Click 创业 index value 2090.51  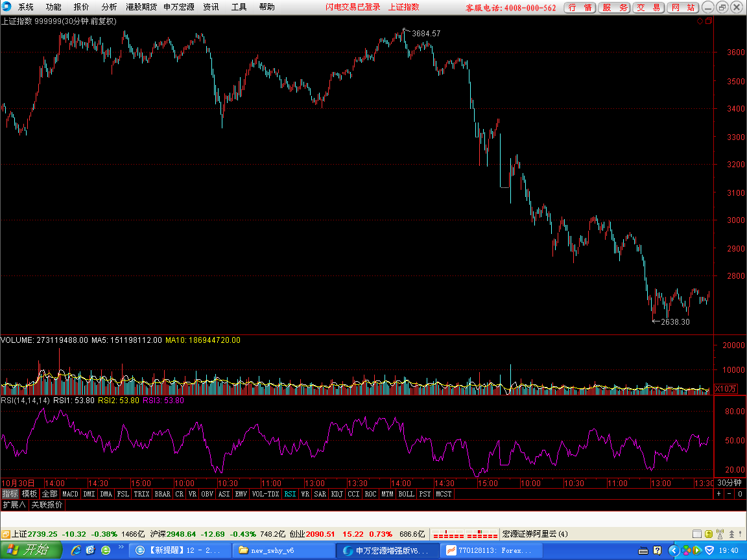pos(320,534)
